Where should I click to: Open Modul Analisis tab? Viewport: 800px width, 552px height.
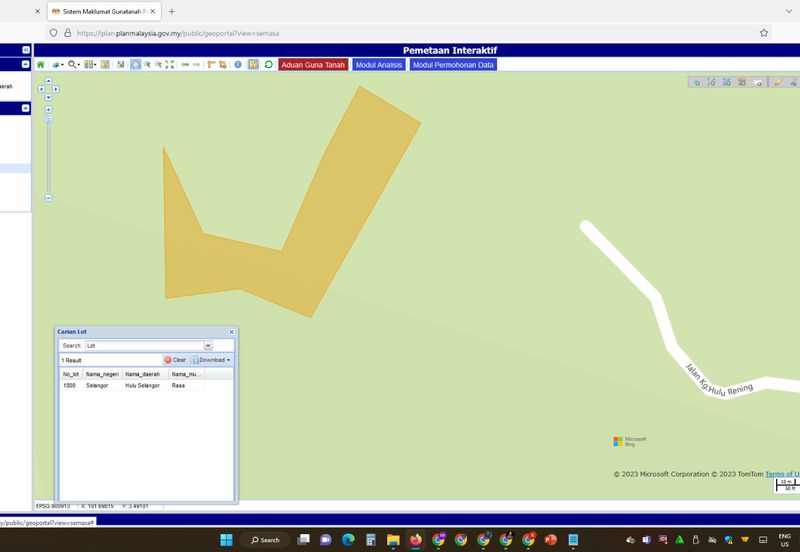378,64
